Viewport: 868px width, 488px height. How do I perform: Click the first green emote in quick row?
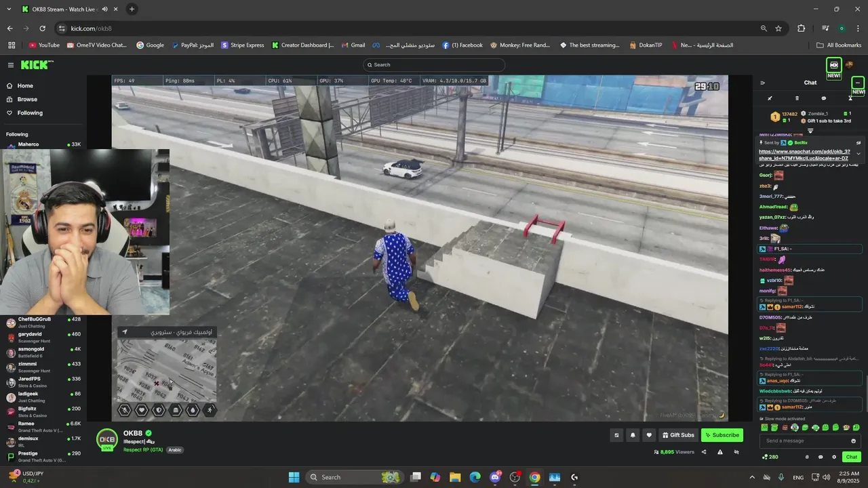pyautogui.click(x=764, y=428)
